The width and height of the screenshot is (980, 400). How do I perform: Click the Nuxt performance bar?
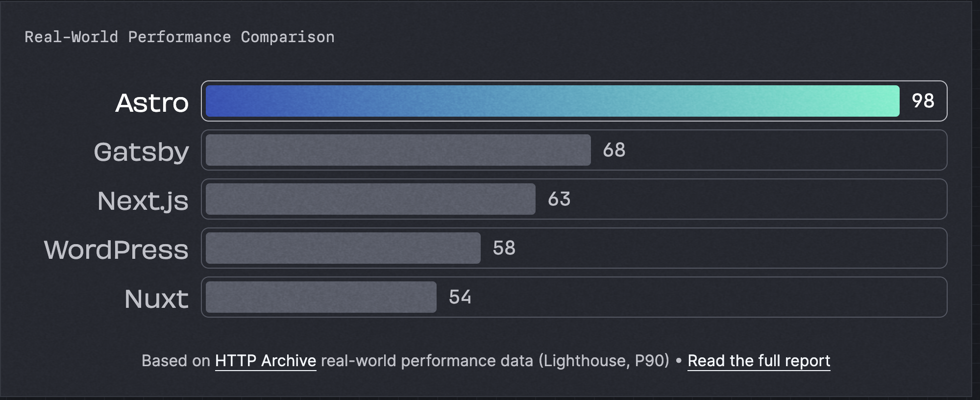[321, 297]
